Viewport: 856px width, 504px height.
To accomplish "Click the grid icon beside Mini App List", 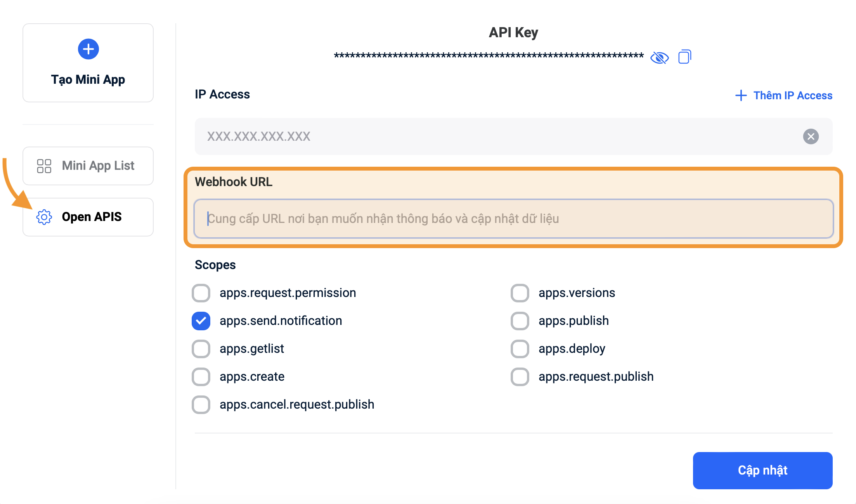I will (44, 166).
